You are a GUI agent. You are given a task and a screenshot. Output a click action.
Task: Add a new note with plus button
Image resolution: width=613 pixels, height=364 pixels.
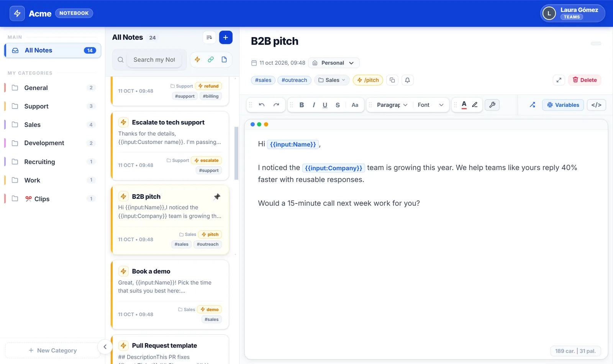(x=226, y=38)
